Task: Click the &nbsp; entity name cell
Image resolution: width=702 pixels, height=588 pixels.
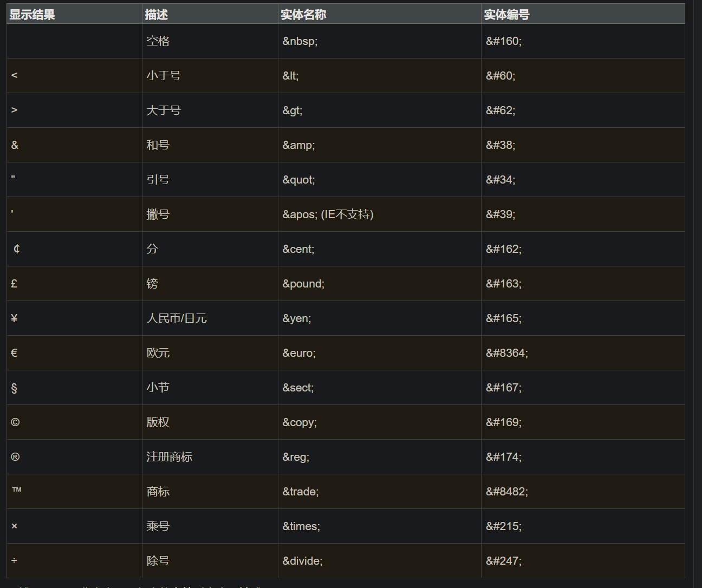Action: click(x=300, y=41)
